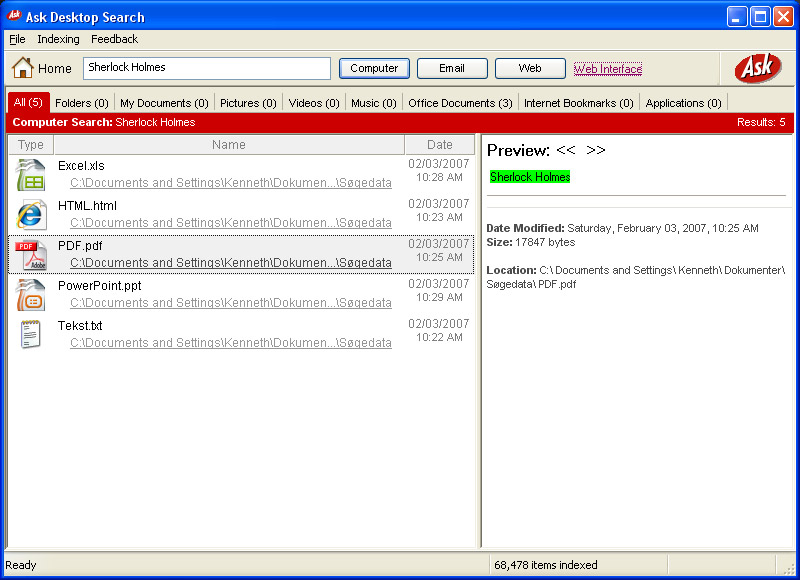
Task: Select the Tekst.txt notepad icon
Action: tap(31, 335)
